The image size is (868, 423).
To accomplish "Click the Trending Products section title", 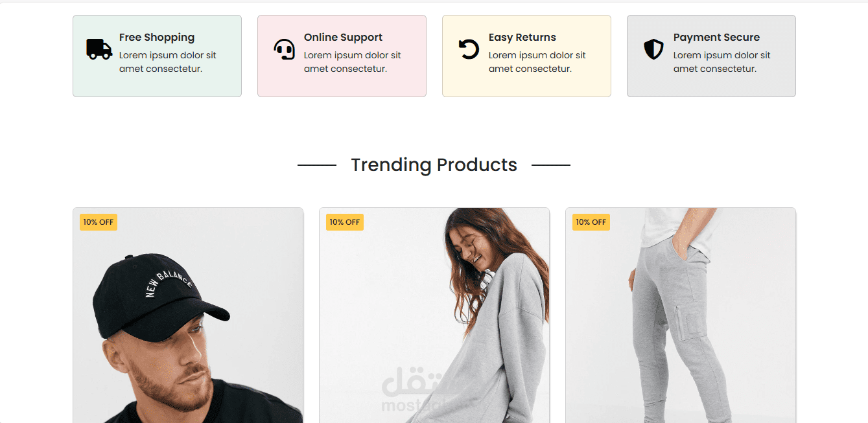I will (434, 165).
